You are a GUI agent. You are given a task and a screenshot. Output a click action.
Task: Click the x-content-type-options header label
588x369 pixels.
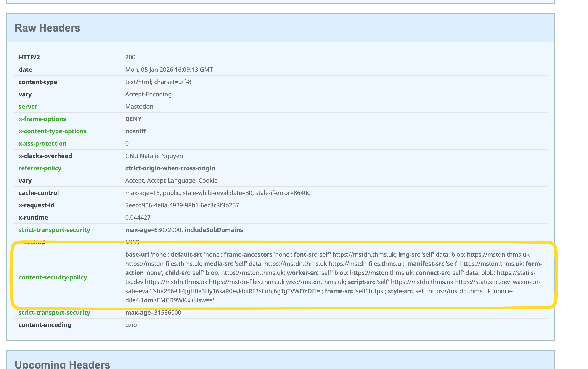click(53, 131)
